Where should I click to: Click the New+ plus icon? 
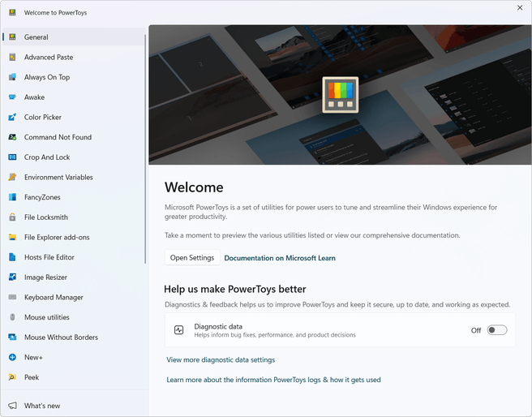[12, 357]
